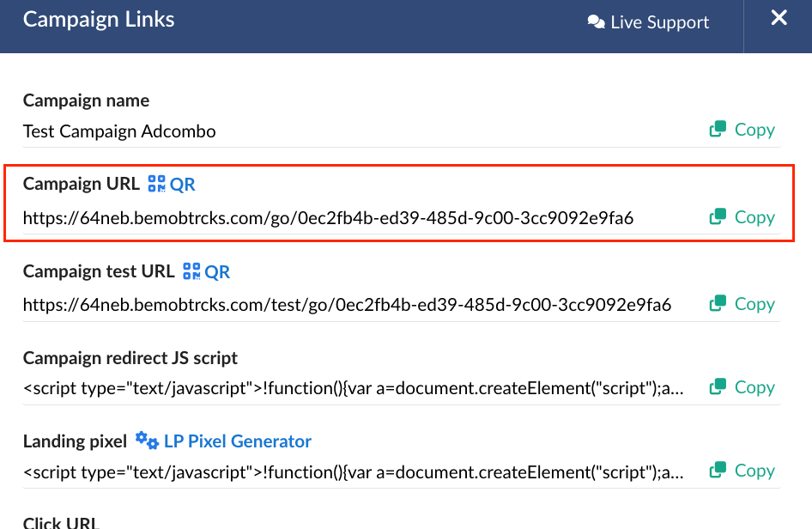Copy the Landing pixel script

[742, 471]
